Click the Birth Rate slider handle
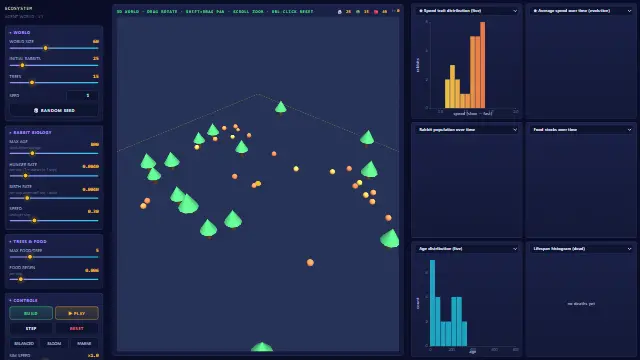The image size is (640, 360). [27, 198]
